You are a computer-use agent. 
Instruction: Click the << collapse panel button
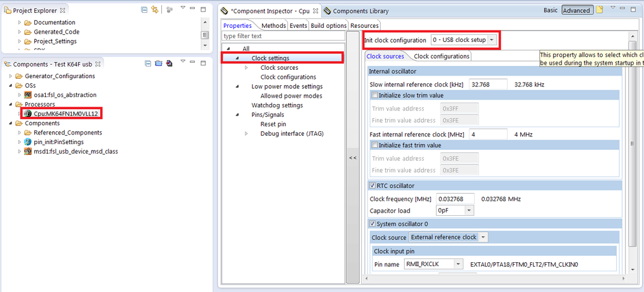[x=353, y=158]
